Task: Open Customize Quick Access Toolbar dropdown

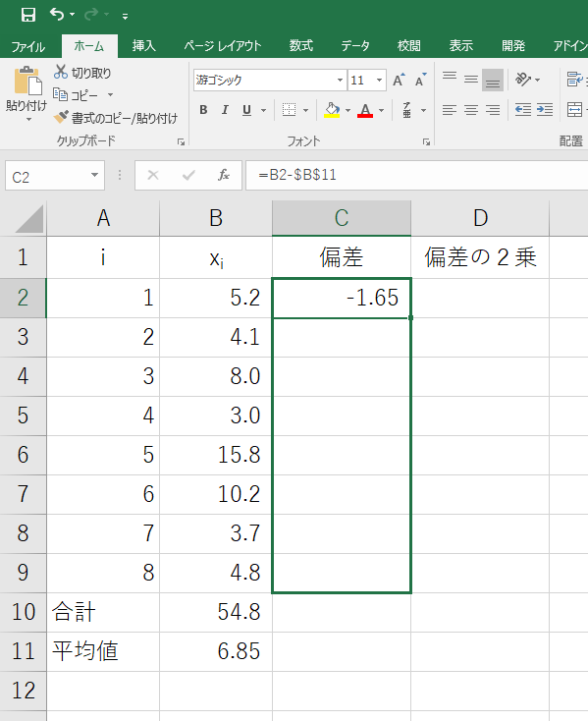Action: click(x=125, y=17)
